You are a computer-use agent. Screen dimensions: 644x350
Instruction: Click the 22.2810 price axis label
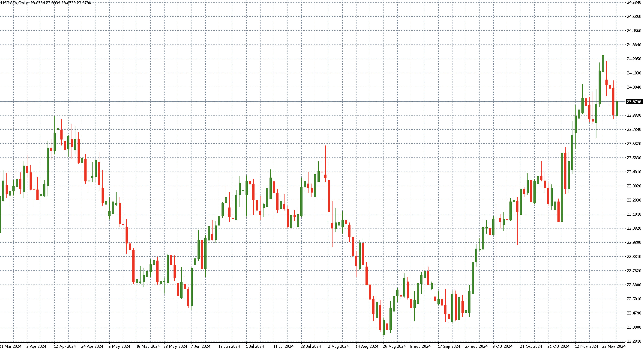[634, 341]
